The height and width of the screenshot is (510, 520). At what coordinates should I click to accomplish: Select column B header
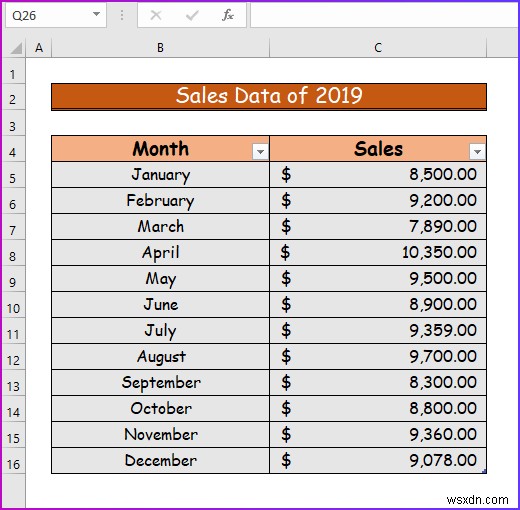(160, 48)
